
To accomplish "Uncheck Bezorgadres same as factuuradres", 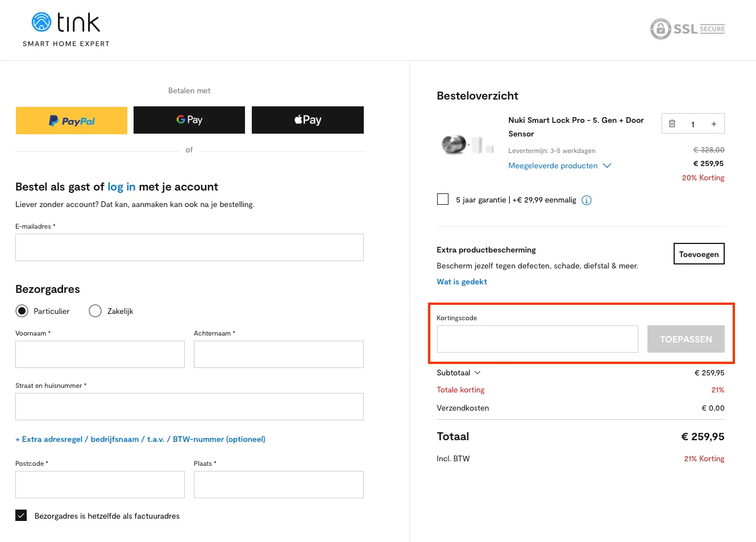I will pyautogui.click(x=21, y=515).
